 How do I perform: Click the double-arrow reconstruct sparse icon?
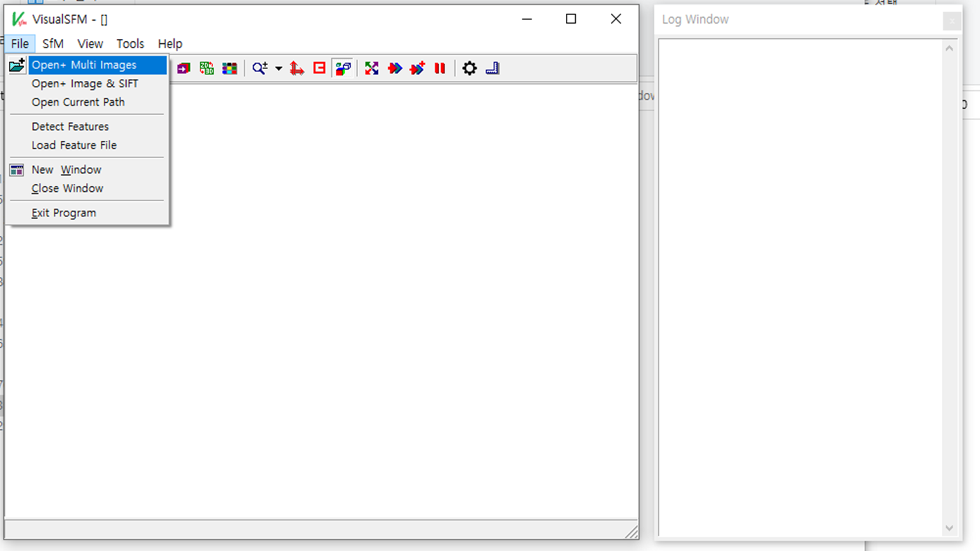395,68
